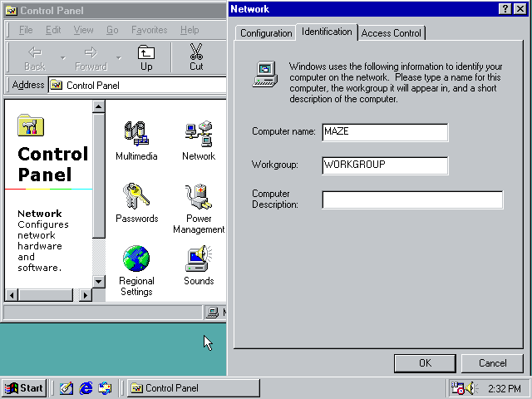This screenshot has width=532, height=399.
Task: Click the 'Network' heading in the left info pane
Action: [x=40, y=214]
